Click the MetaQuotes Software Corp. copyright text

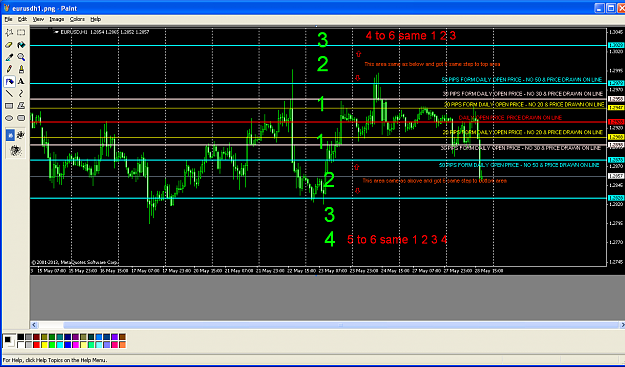[x=75, y=262]
